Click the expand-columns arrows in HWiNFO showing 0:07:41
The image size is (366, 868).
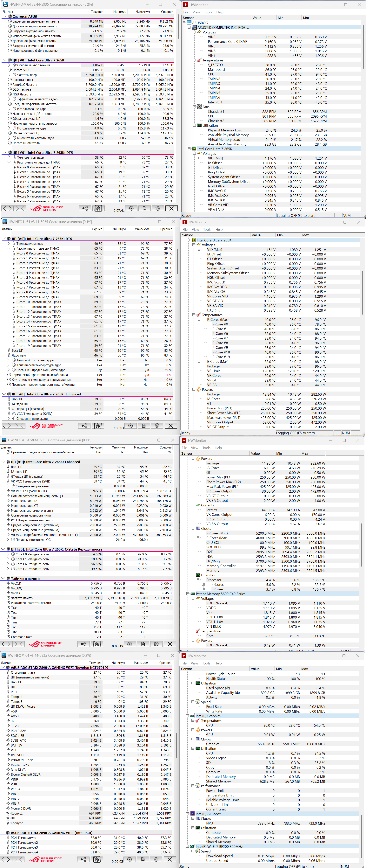coord(7,208)
